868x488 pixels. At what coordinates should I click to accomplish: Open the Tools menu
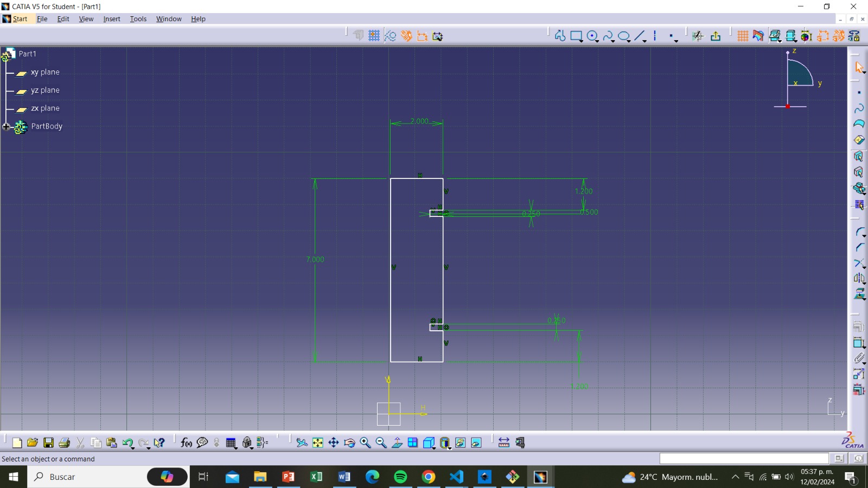click(138, 19)
